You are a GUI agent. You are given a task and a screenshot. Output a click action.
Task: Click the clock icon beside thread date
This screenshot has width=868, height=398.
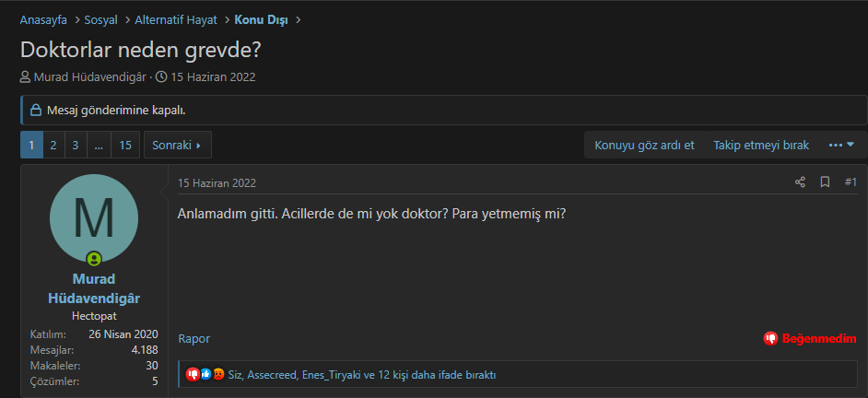[161, 77]
